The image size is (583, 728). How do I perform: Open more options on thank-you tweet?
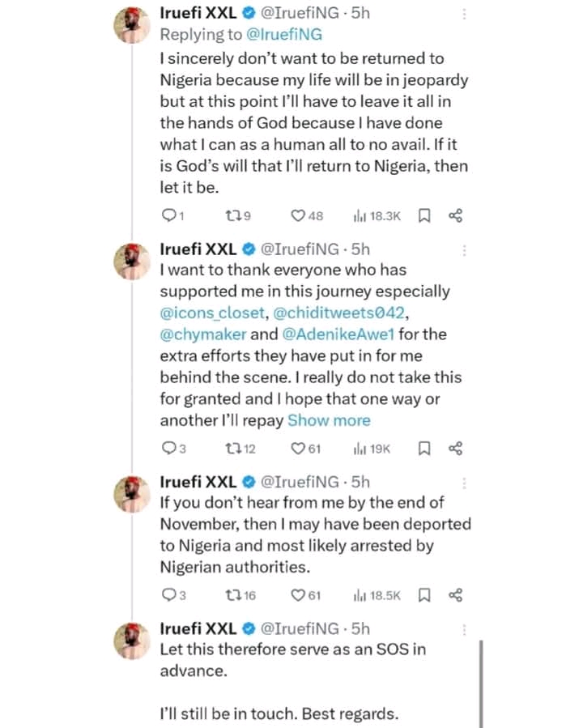click(x=464, y=249)
